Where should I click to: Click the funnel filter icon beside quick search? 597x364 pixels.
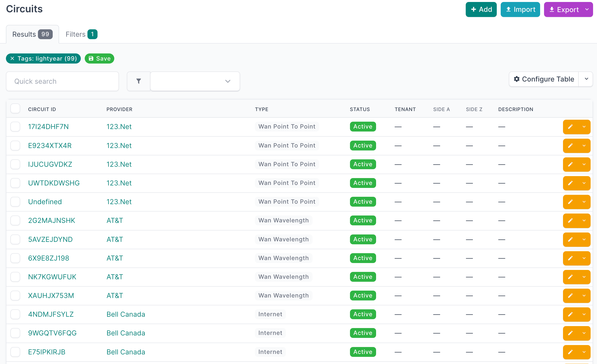click(139, 81)
